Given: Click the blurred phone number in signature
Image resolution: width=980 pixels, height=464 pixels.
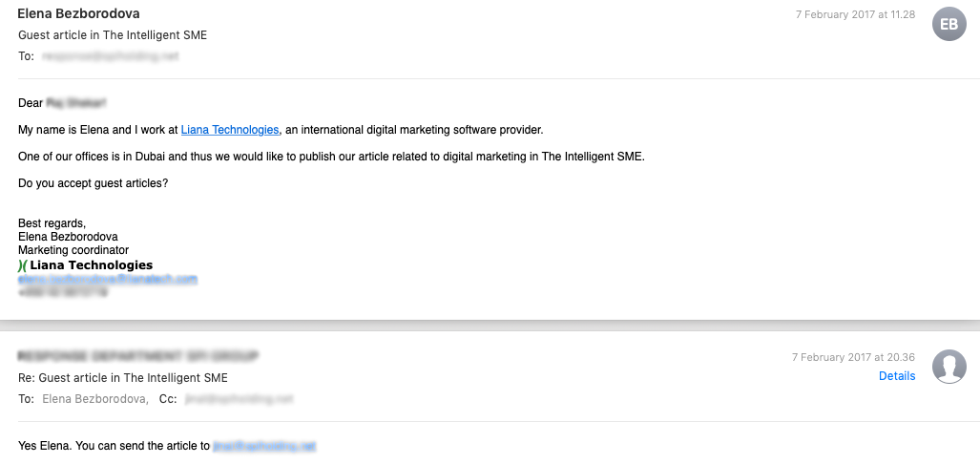Looking at the screenshot, I should (63, 292).
